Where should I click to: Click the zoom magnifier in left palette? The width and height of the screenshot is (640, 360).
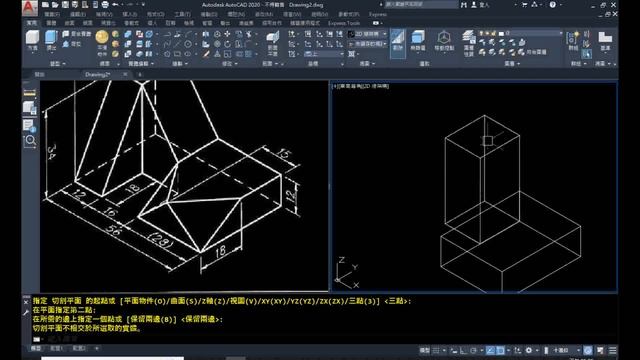30,141
